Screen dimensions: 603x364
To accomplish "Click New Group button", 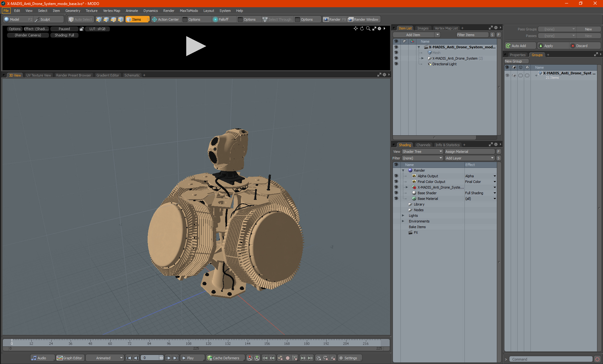I will tap(516, 61).
